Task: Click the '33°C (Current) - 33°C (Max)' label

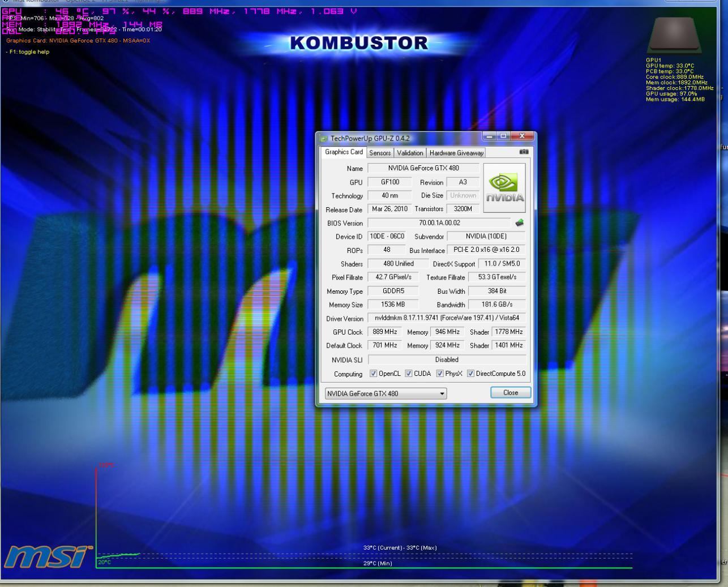Action: point(400,548)
